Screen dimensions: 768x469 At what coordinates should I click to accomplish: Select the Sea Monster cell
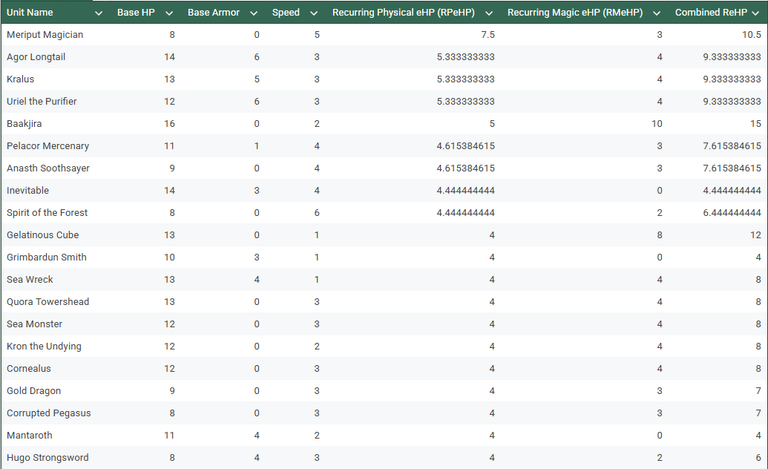[54, 324]
